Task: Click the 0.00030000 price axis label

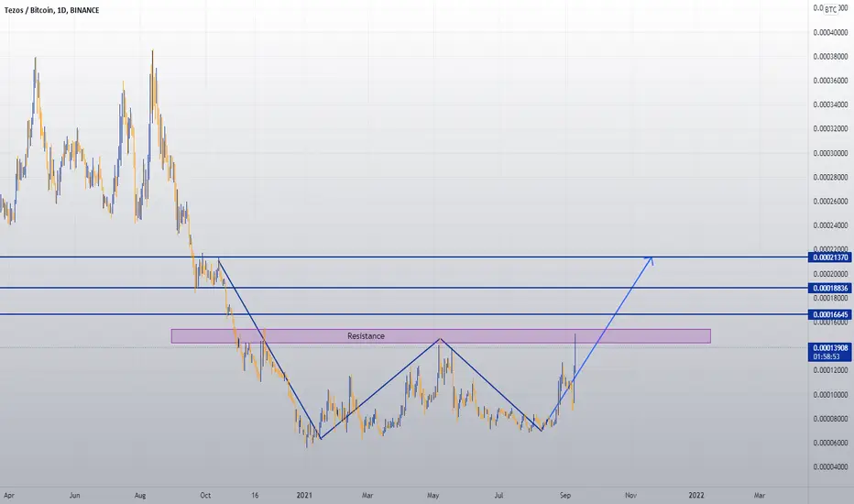Action: coord(830,153)
